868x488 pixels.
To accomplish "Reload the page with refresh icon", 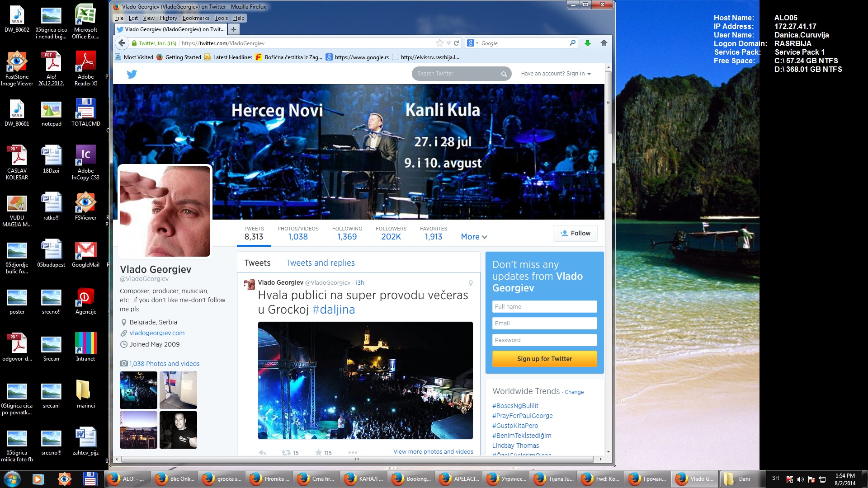I will click(x=457, y=43).
